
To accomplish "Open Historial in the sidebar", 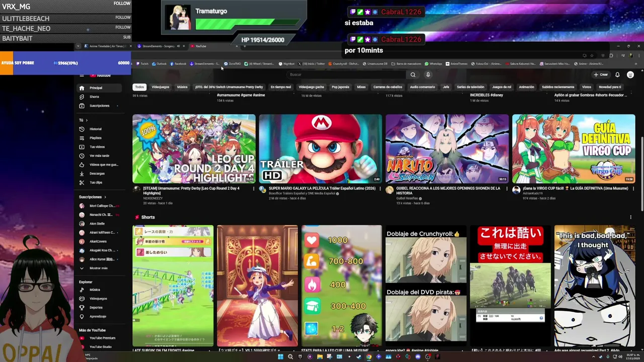I will coord(100,129).
